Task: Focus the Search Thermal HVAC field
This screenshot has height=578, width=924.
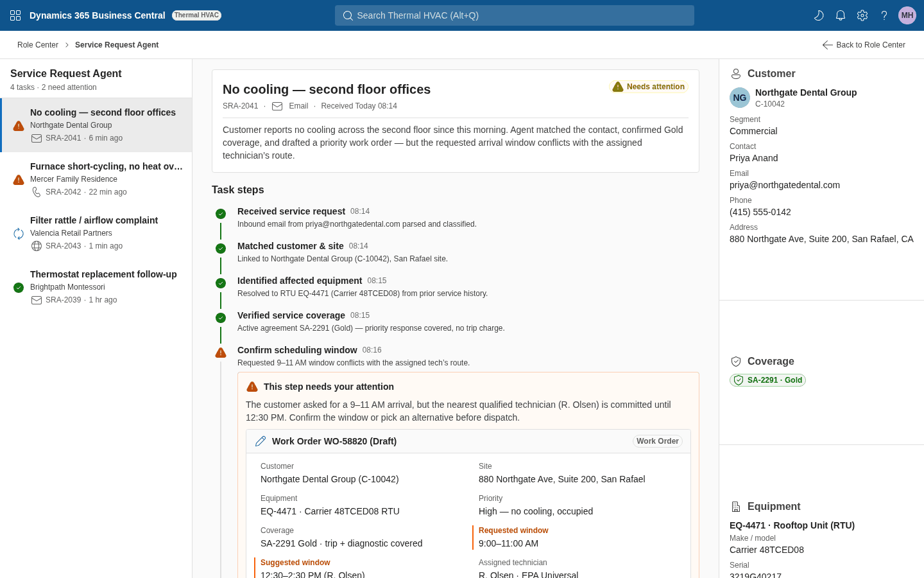Action: 515,15
